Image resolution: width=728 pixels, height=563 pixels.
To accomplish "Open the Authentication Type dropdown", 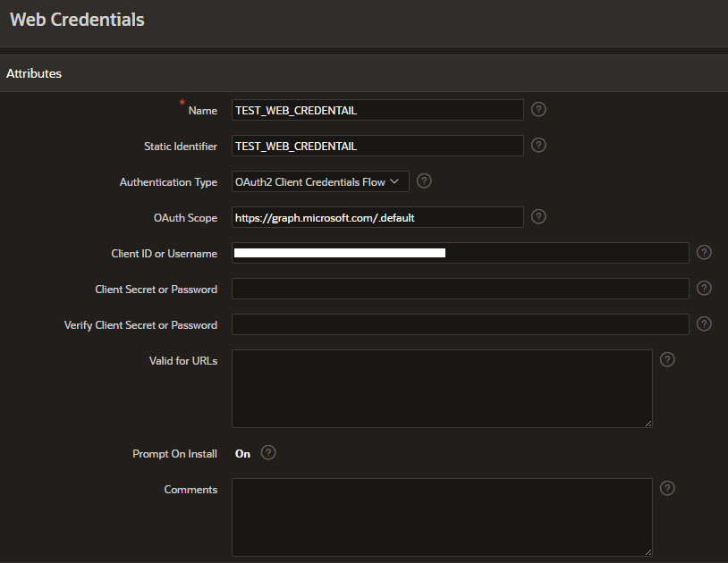I will [x=320, y=181].
